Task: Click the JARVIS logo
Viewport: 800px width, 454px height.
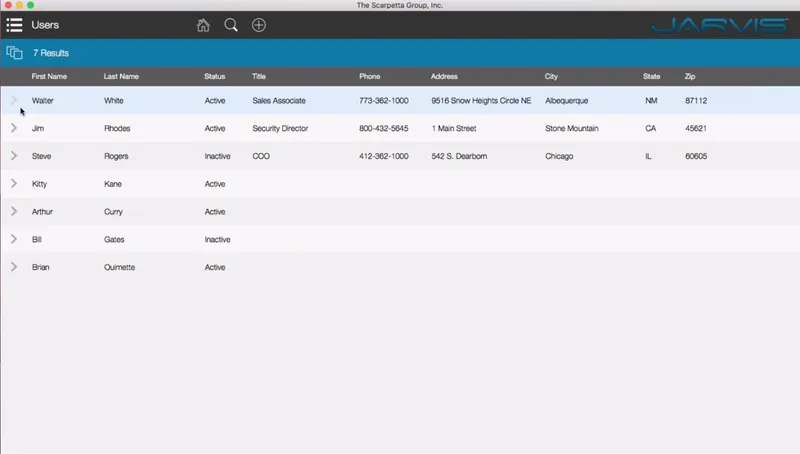Action: coord(720,25)
